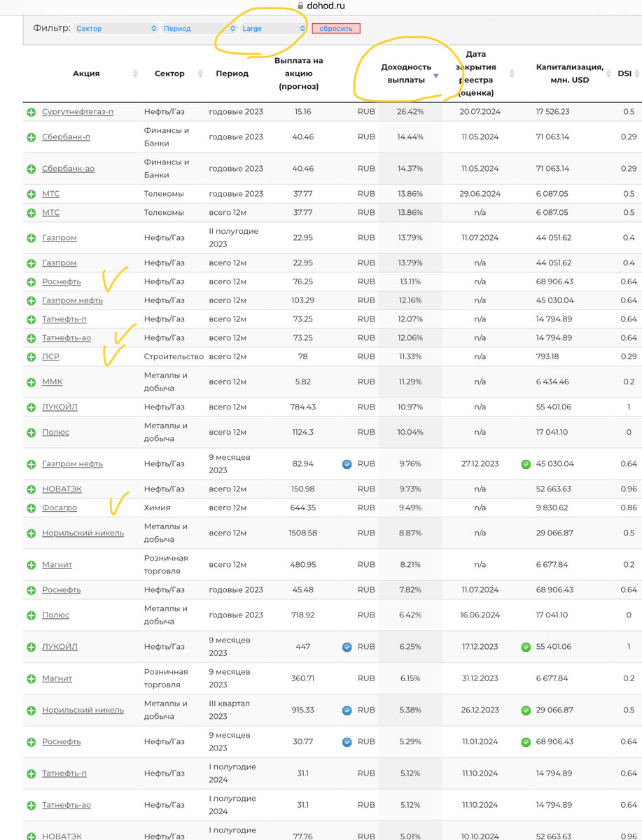
Task: Sort table by Акция column arrows
Action: click(135, 73)
